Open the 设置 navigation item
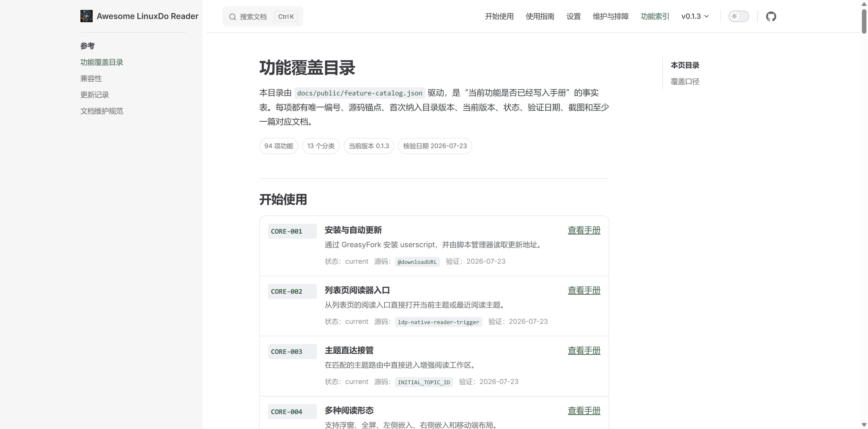Viewport: 868px width, 429px height. 574,16
